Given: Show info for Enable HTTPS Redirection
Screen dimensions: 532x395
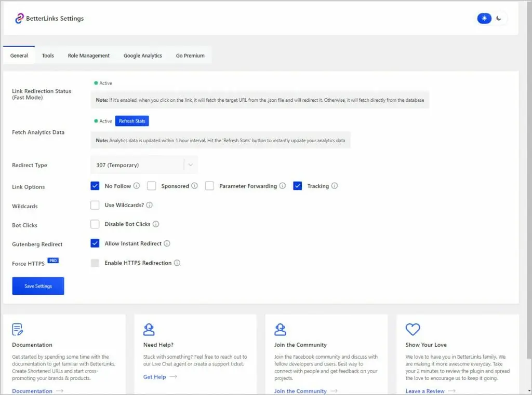Looking at the screenshot, I should (x=177, y=263).
